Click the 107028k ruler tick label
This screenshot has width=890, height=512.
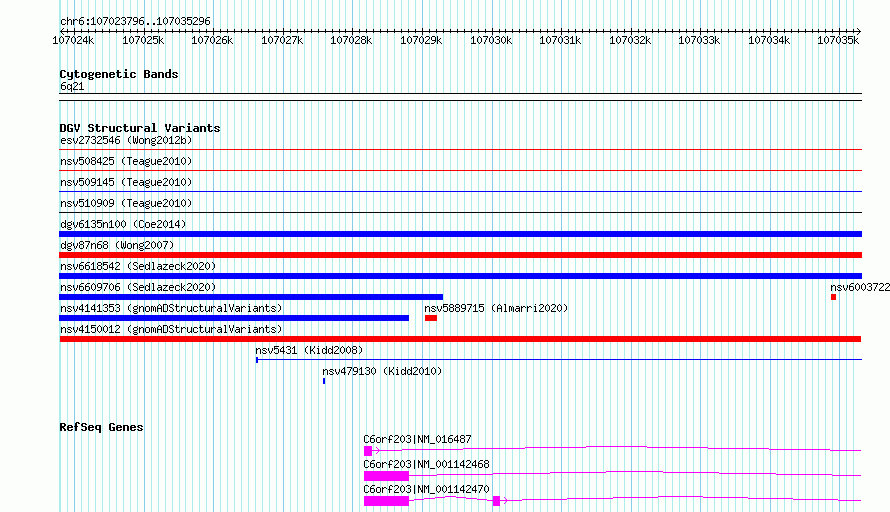[351, 40]
